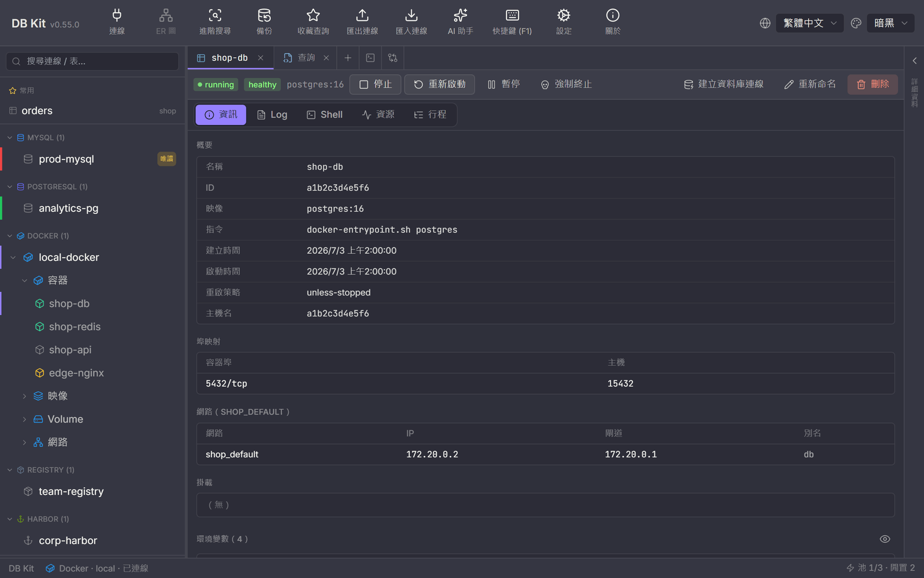
Task: Click the palette theme icon
Action: click(x=856, y=23)
